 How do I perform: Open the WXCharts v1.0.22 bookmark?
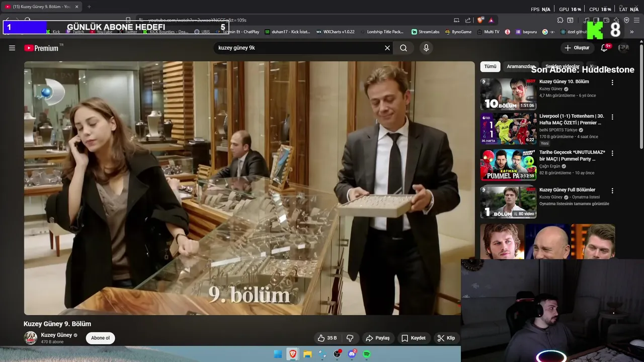tap(335, 32)
